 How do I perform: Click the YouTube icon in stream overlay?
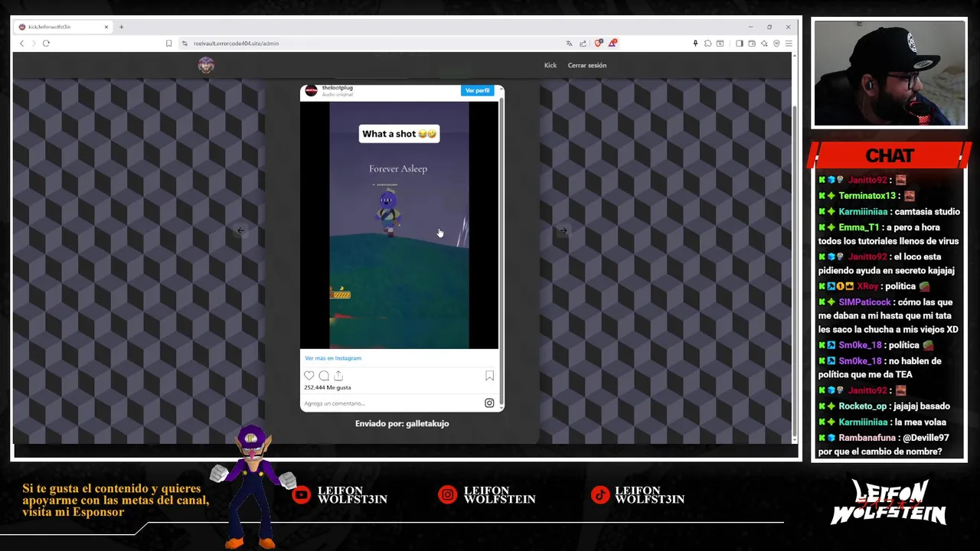(302, 495)
